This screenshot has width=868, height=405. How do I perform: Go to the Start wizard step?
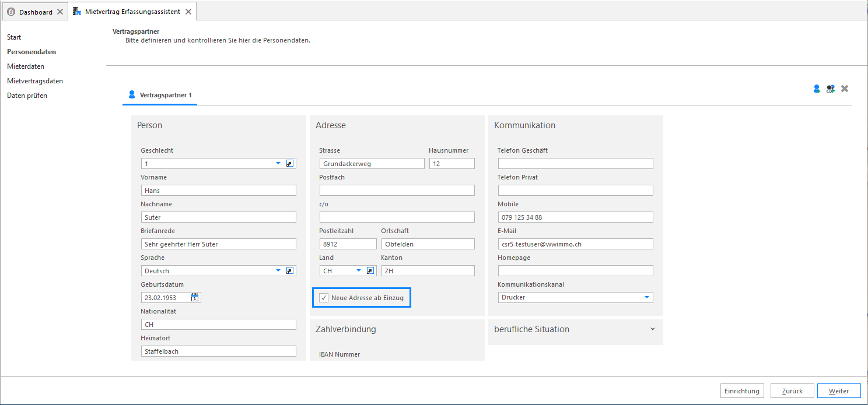coord(14,37)
